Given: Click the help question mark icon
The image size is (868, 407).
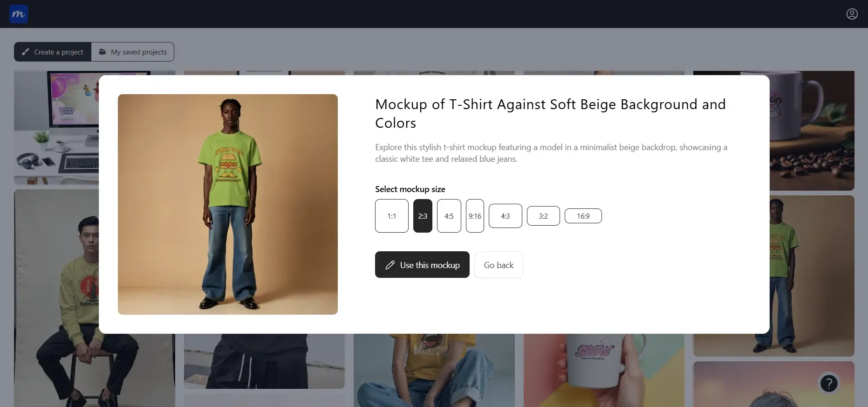Looking at the screenshot, I should tap(829, 384).
